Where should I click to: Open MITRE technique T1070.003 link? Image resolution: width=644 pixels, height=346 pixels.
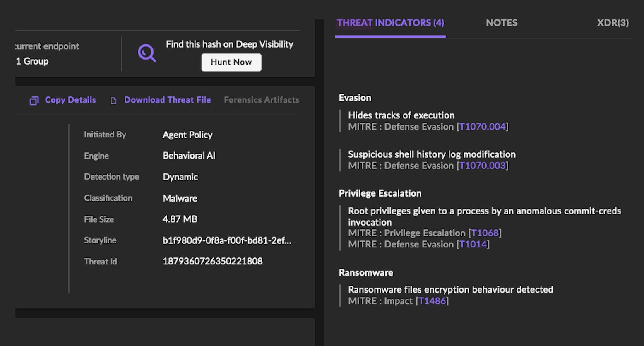click(x=482, y=166)
